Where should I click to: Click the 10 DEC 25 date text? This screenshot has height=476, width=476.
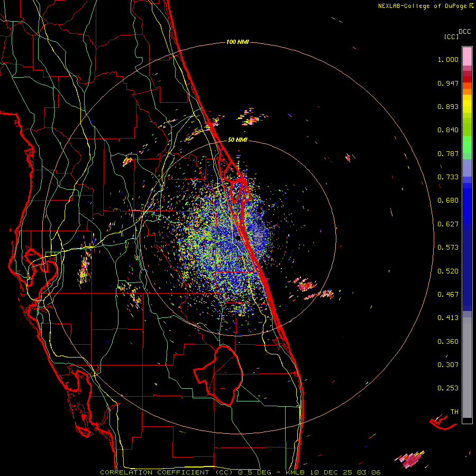pyautogui.click(x=331, y=472)
